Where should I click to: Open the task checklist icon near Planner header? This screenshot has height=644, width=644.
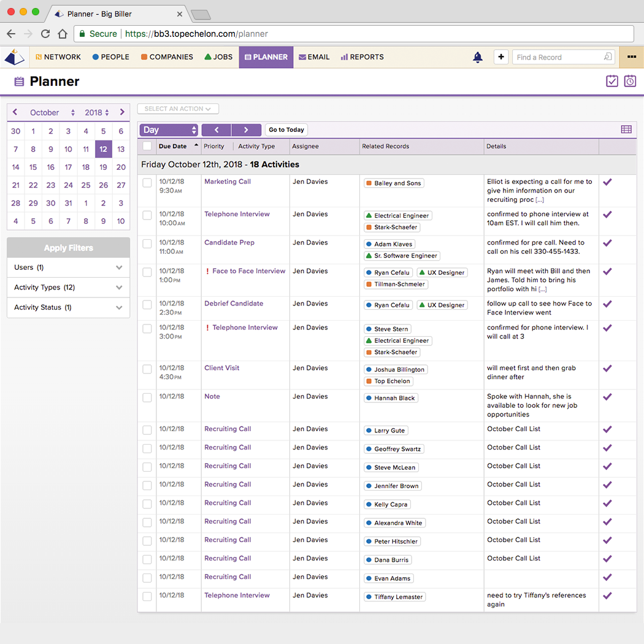tap(611, 81)
